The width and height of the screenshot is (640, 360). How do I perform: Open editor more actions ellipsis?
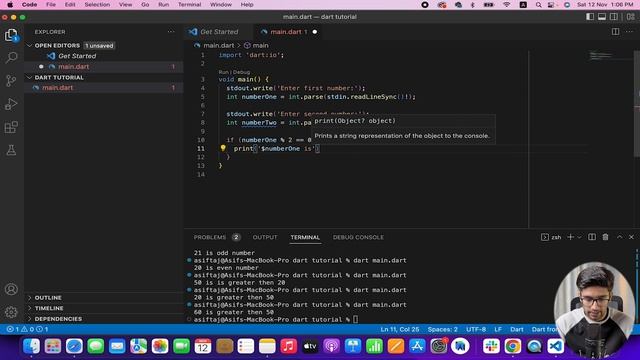pos(629,31)
